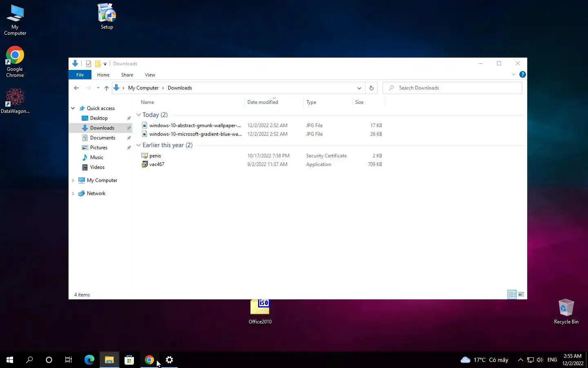This screenshot has width=588, height=368.
Task: Open the recent locations dropdown
Action: (98, 88)
